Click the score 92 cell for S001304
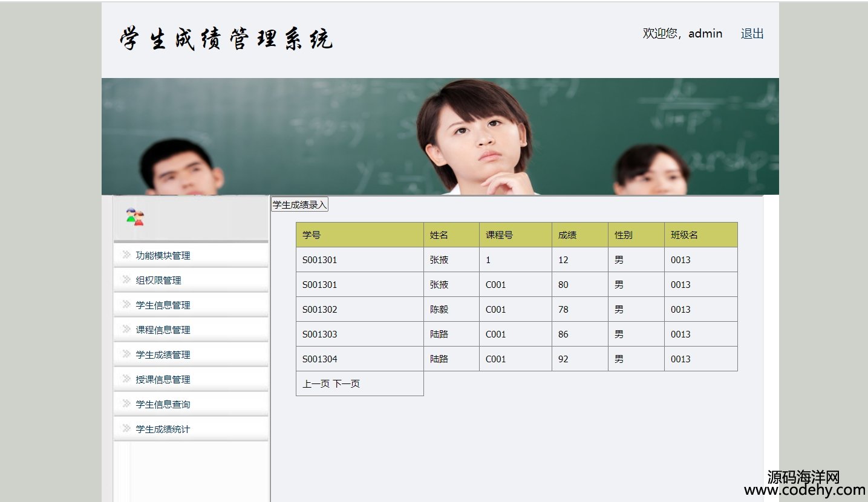The height and width of the screenshot is (502, 868). point(563,359)
